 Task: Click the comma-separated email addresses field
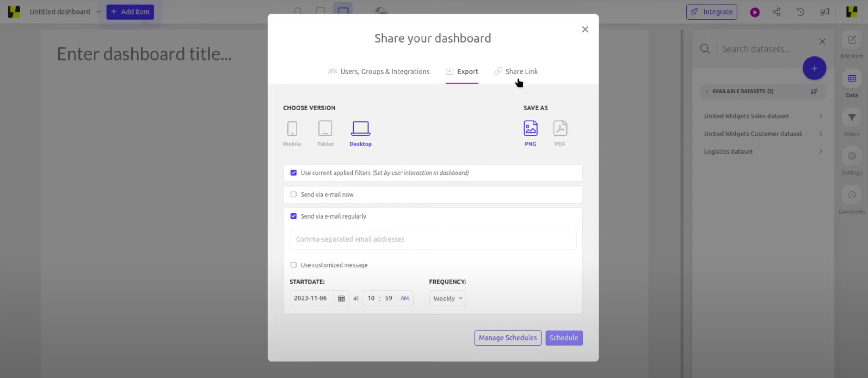pos(433,240)
